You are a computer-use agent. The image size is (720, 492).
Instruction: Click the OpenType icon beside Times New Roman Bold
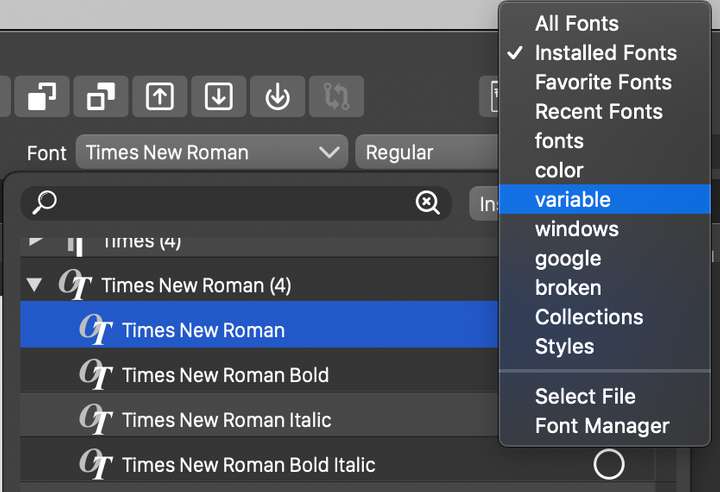tap(96, 374)
